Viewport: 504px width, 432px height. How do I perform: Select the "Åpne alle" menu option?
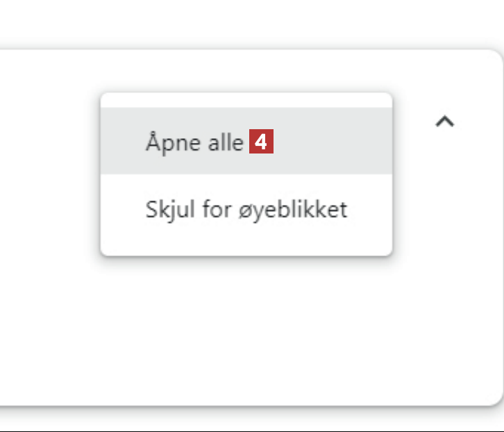194,142
